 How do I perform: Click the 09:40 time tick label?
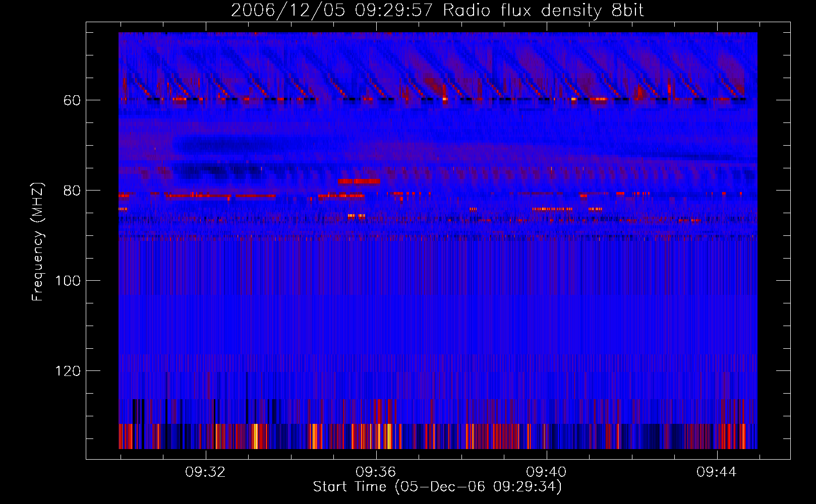pos(546,472)
